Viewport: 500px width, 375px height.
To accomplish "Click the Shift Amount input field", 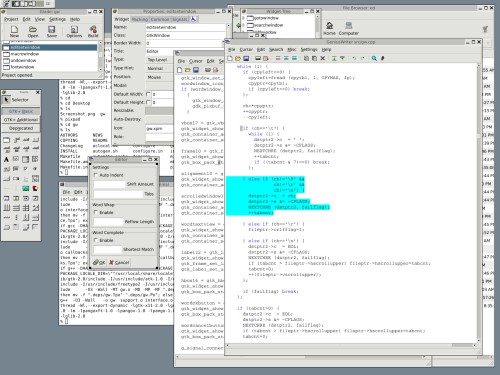I will [x=109, y=184].
